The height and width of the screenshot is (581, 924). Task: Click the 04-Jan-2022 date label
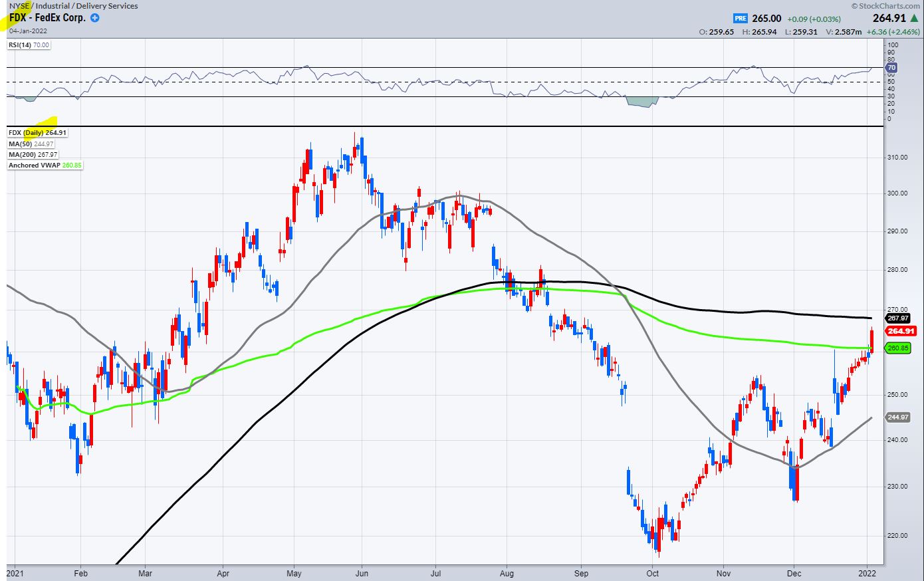pos(28,31)
